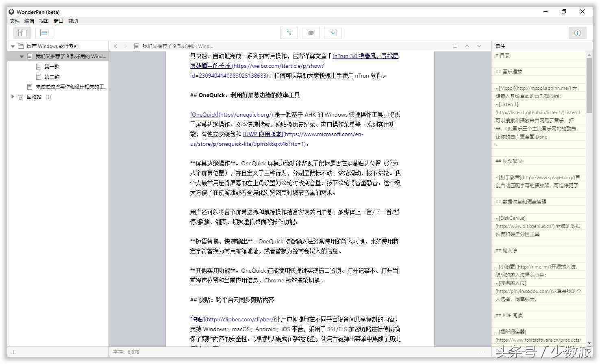Screen dimensions: 600x364
Task: Select 我们又推荐了 9 款好用的 Wind tree item
Action: tap(71, 56)
